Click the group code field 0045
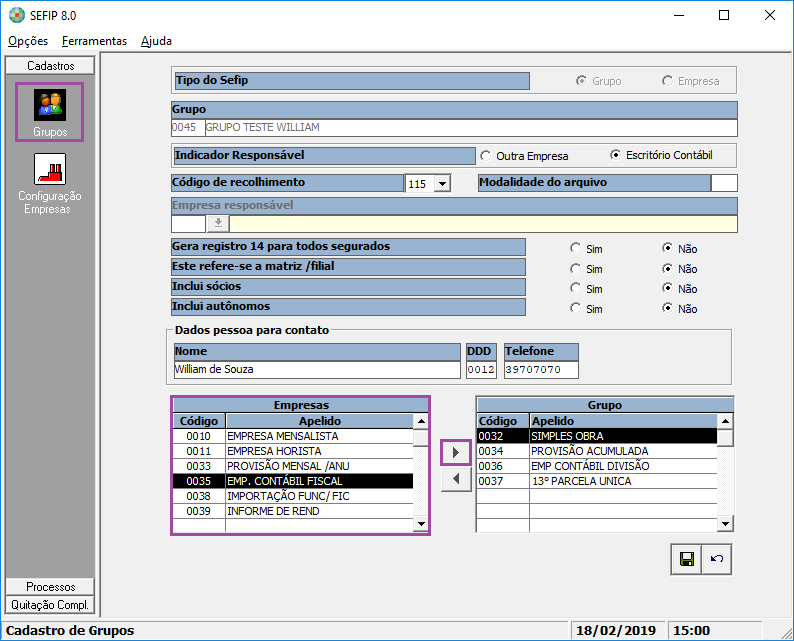794x641 pixels. 188,128
